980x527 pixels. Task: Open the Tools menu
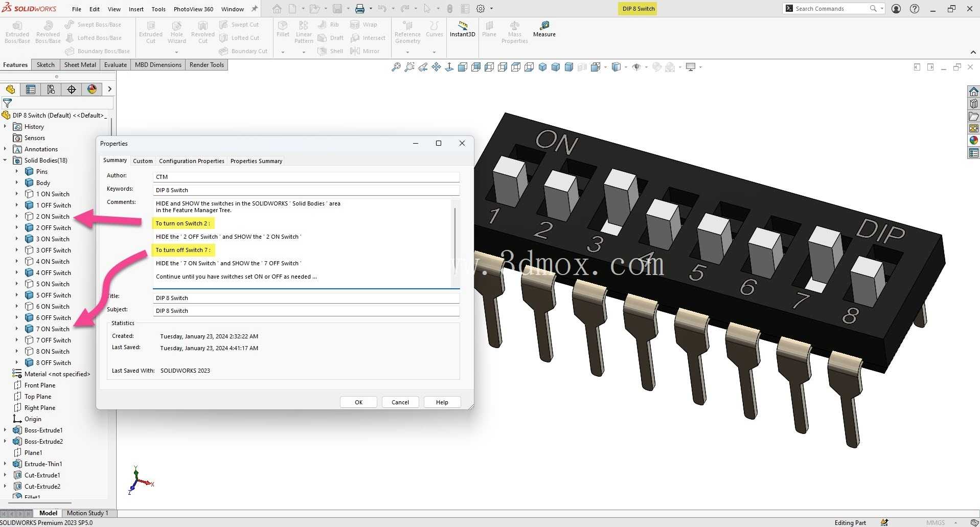(158, 9)
